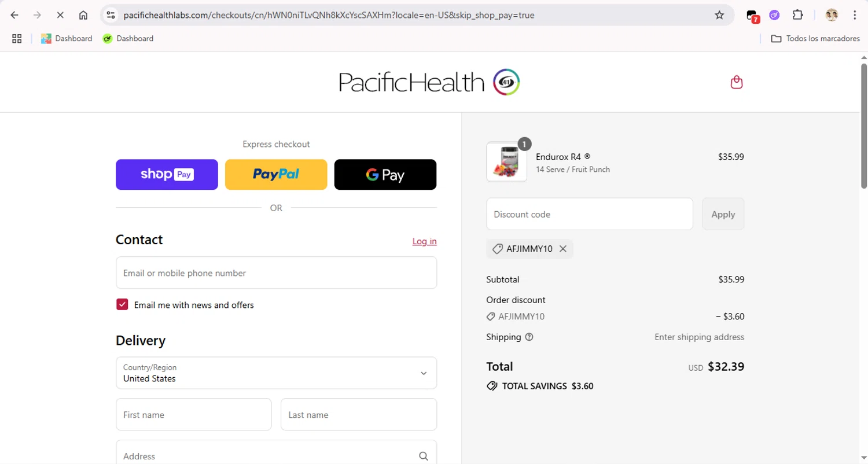The height and width of the screenshot is (464, 868).
Task: Open the shopping bag cart icon
Action: [737, 82]
